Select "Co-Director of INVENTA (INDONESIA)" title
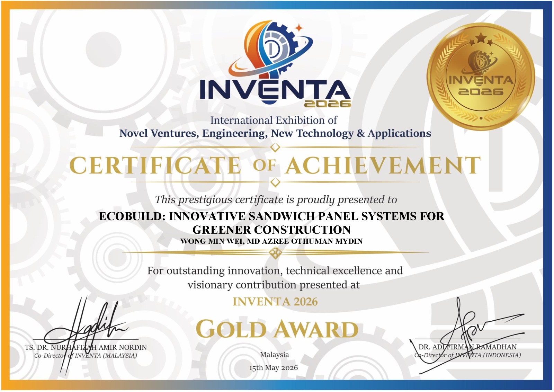This screenshot has width=554, height=392. [x=467, y=355]
